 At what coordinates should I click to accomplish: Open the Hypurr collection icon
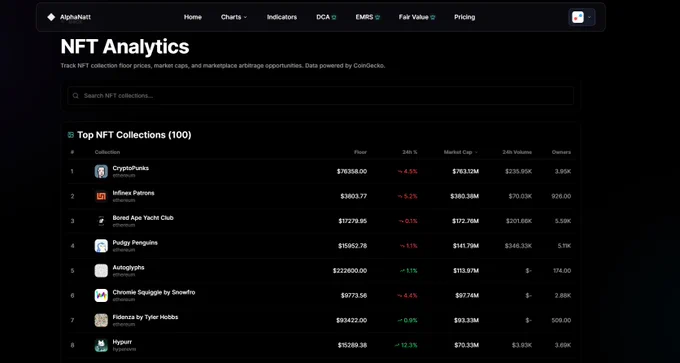101,345
